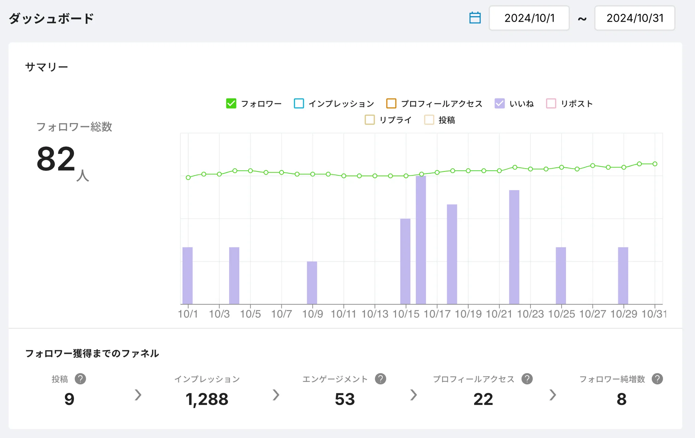Click arrow between 投稿 and インプレッション
695x438 pixels.
tap(138, 395)
